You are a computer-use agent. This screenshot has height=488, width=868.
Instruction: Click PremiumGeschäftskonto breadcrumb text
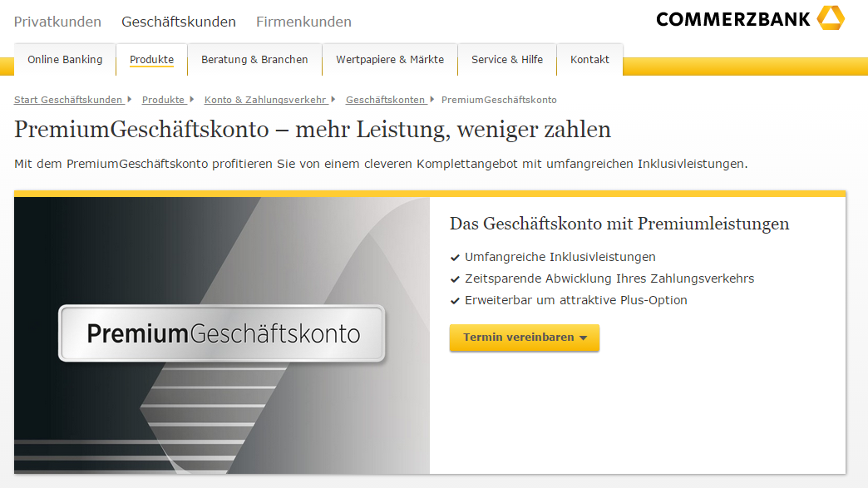(x=499, y=100)
